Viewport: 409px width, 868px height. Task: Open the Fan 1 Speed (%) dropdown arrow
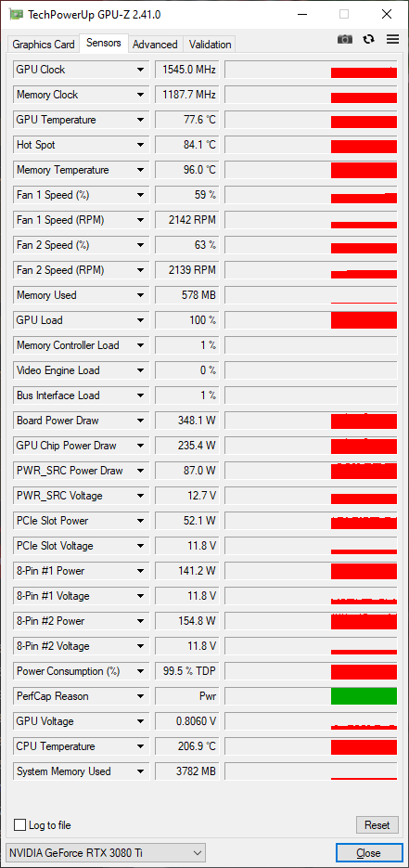pyautogui.click(x=140, y=195)
